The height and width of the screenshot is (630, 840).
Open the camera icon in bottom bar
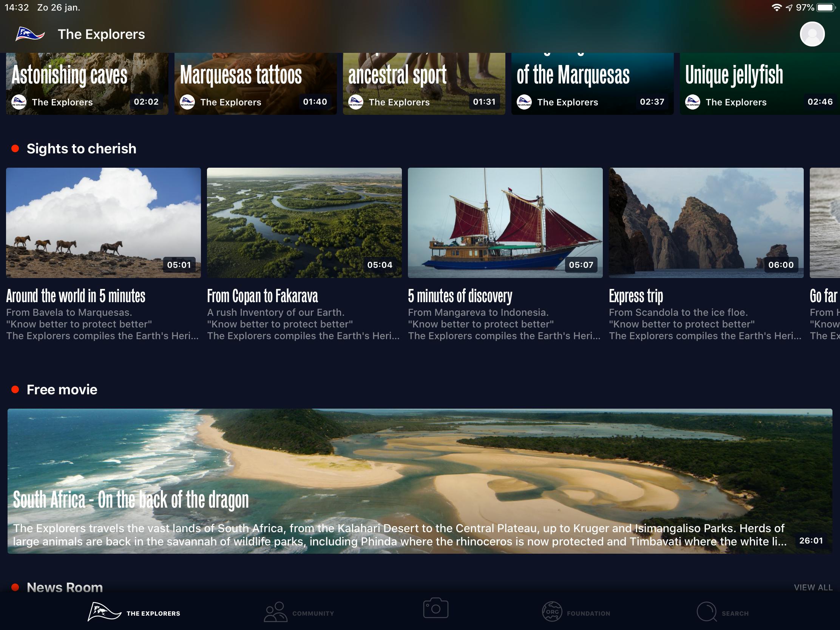(435, 608)
